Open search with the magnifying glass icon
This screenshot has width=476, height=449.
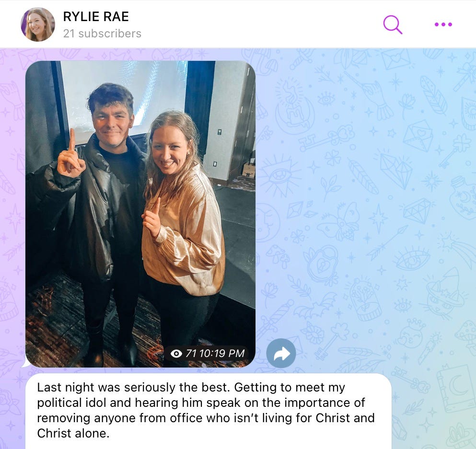[x=393, y=24]
